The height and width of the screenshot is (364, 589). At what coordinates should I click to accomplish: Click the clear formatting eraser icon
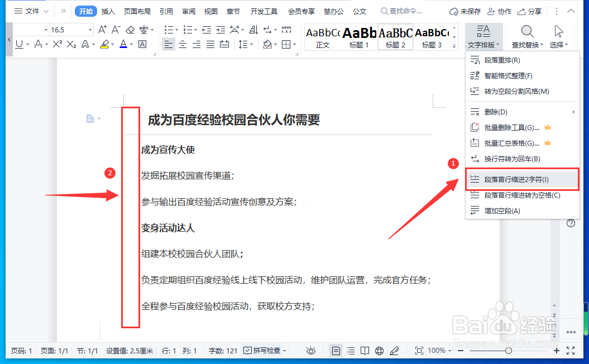click(x=130, y=30)
